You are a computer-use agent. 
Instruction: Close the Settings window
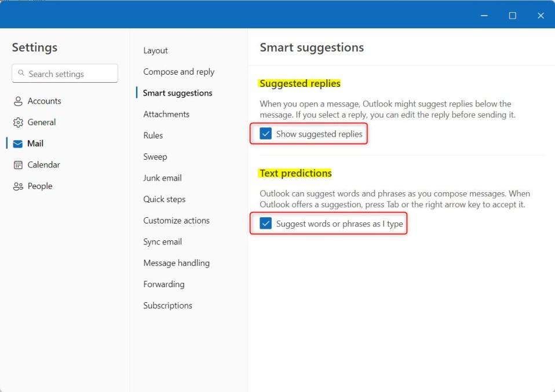pos(541,16)
